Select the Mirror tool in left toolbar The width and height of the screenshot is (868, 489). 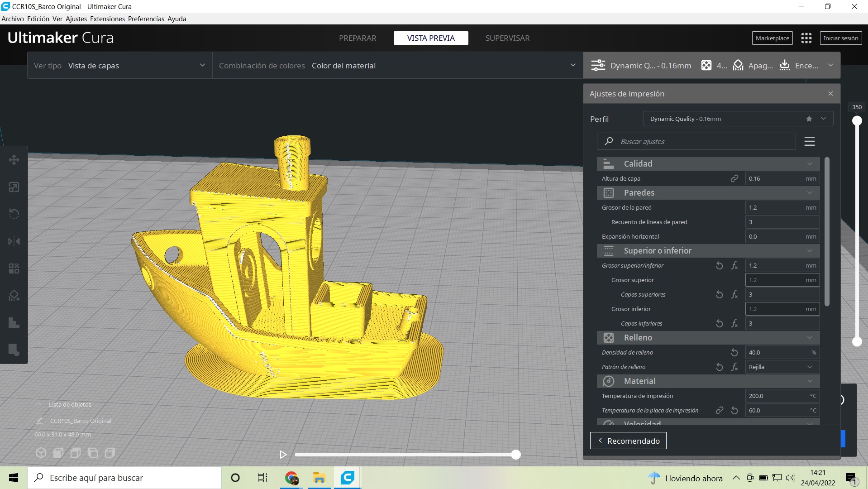click(14, 241)
